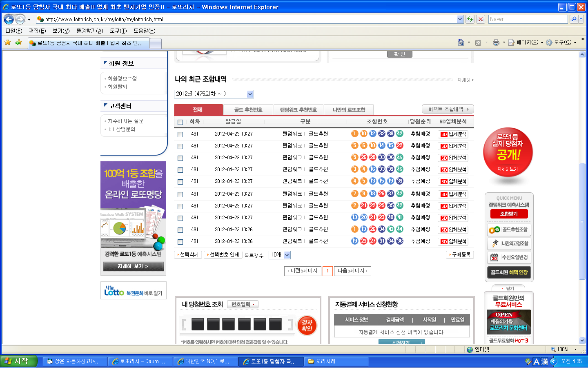Expand the list count 10개 dropdown
The width and height of the screenshot is (588, 379).
point(287,255)
